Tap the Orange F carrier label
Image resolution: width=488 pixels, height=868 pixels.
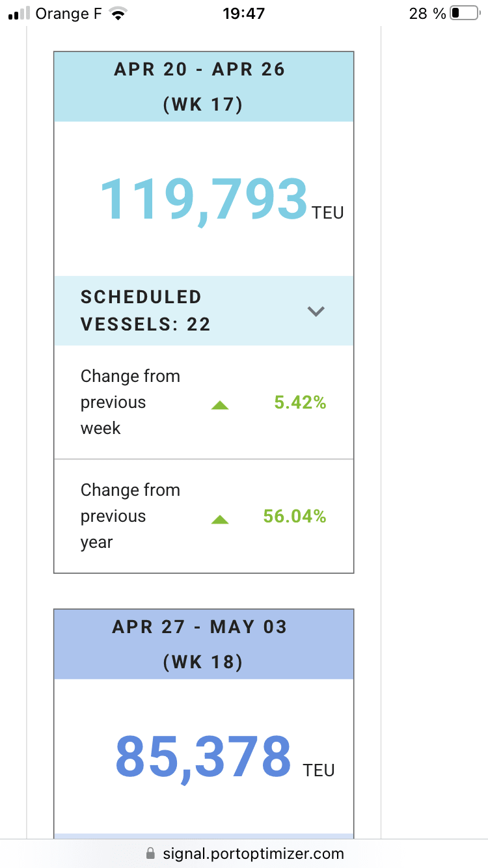coord(68,14)
